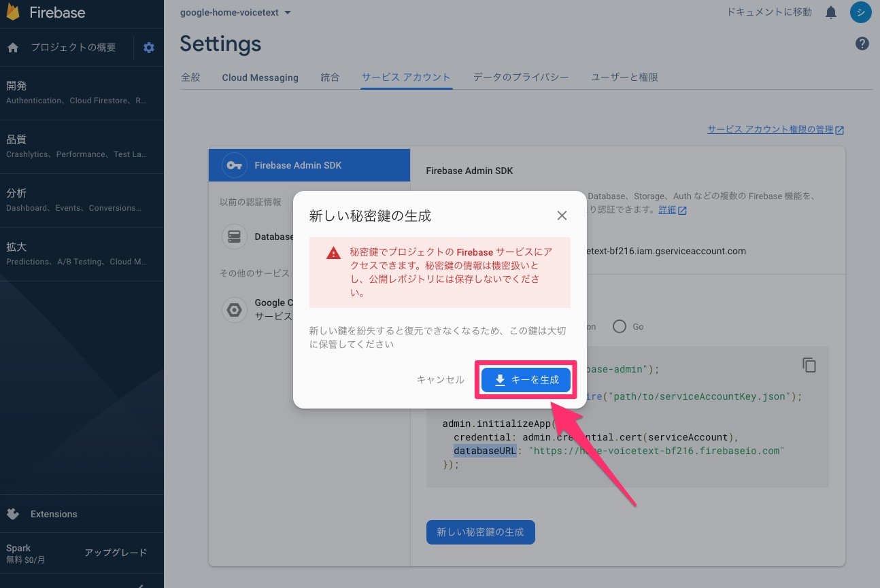
Task: Click 以前の認証情報 label
Action: click(x=250, y=202)
